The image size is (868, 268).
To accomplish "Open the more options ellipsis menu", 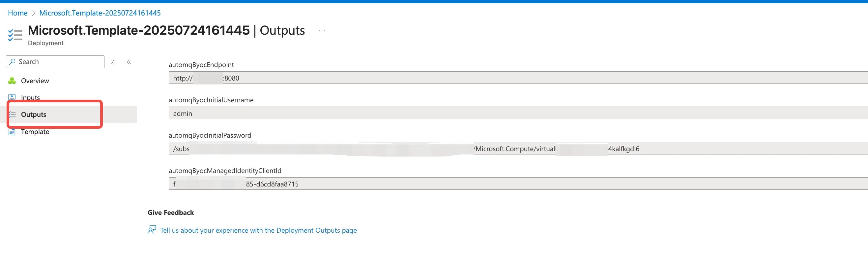I will click(322, 31).
